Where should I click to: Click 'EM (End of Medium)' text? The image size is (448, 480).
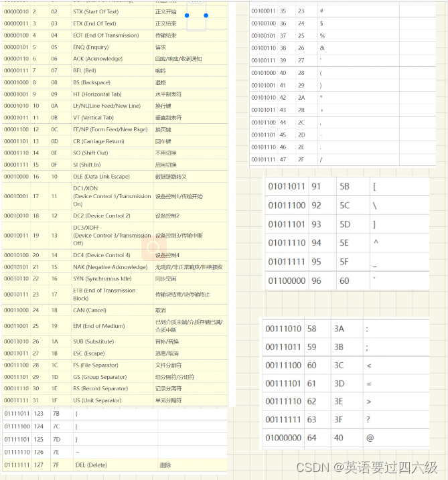coord(99,326)
